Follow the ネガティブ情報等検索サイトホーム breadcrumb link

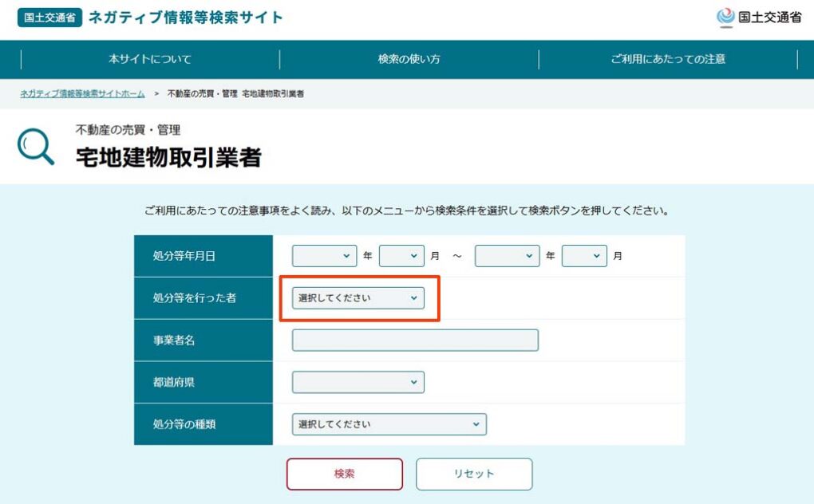pyautogui.click(x=83, y=94)
